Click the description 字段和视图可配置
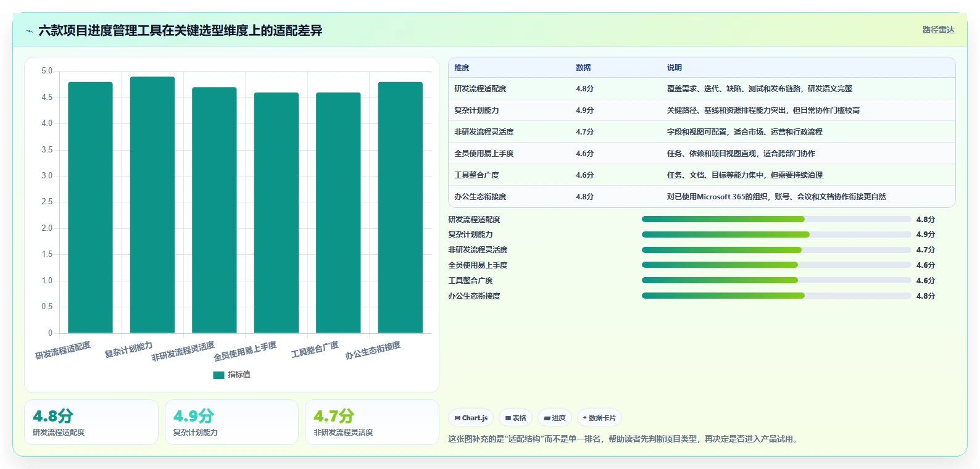This screenshot has width=980, height=469. (744, 132)
